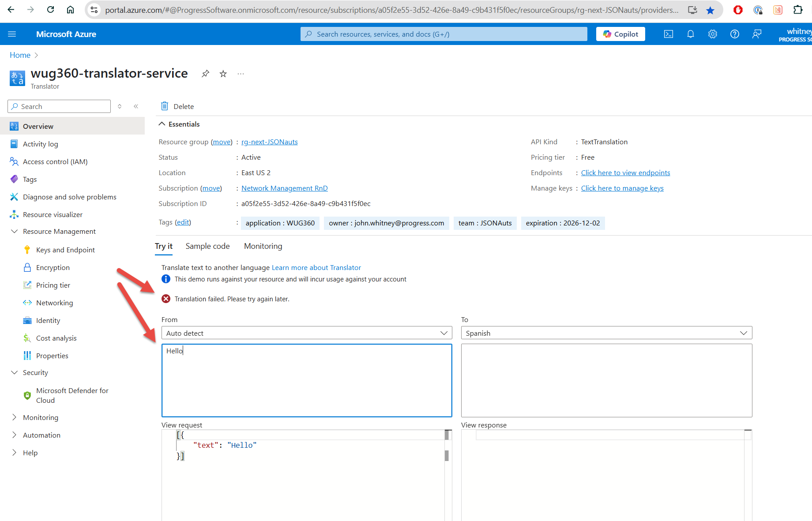Screen dimensions: 812x521
Task: Click the Delete trash icon
Action: pyautogui.click(x=165, y=106)
